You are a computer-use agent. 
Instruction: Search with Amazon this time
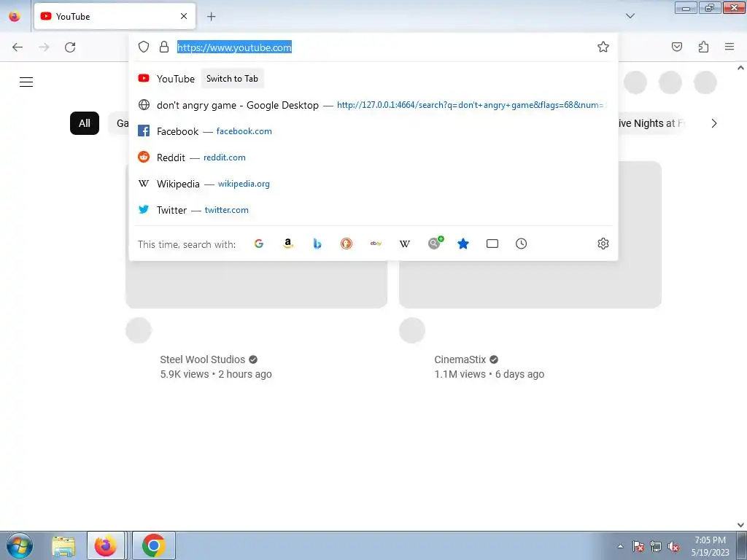(287, 244)
